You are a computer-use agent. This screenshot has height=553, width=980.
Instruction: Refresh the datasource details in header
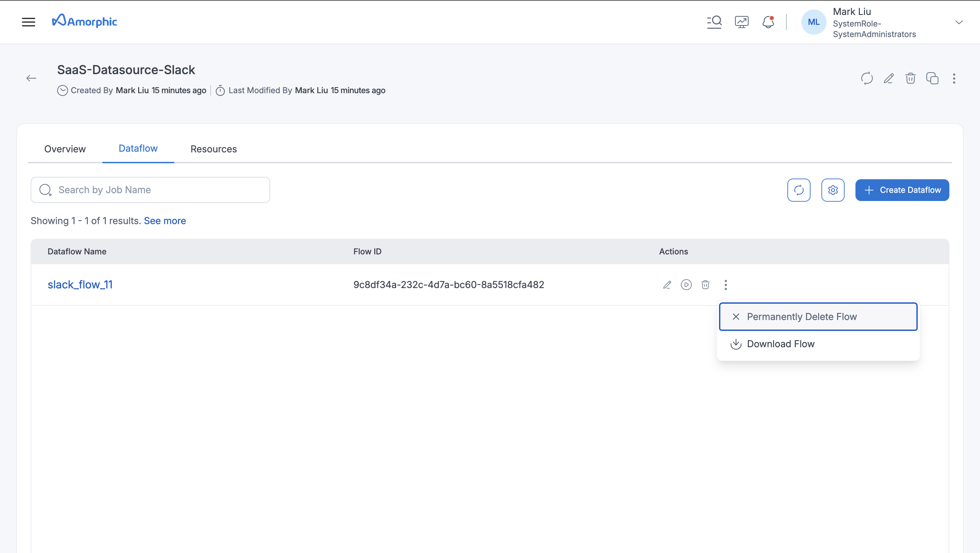pyautogui.click(x=867, y=78)
